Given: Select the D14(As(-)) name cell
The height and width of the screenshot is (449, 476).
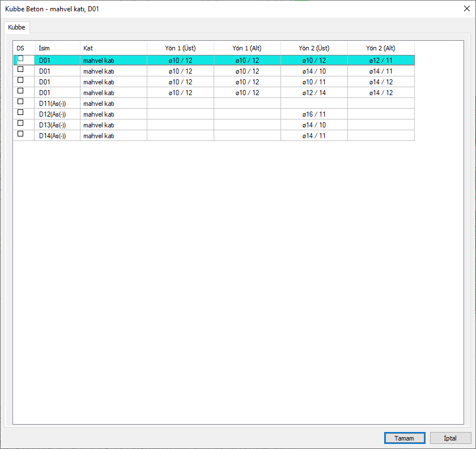Looking at the screenshot, I should [x=57, y=136].
